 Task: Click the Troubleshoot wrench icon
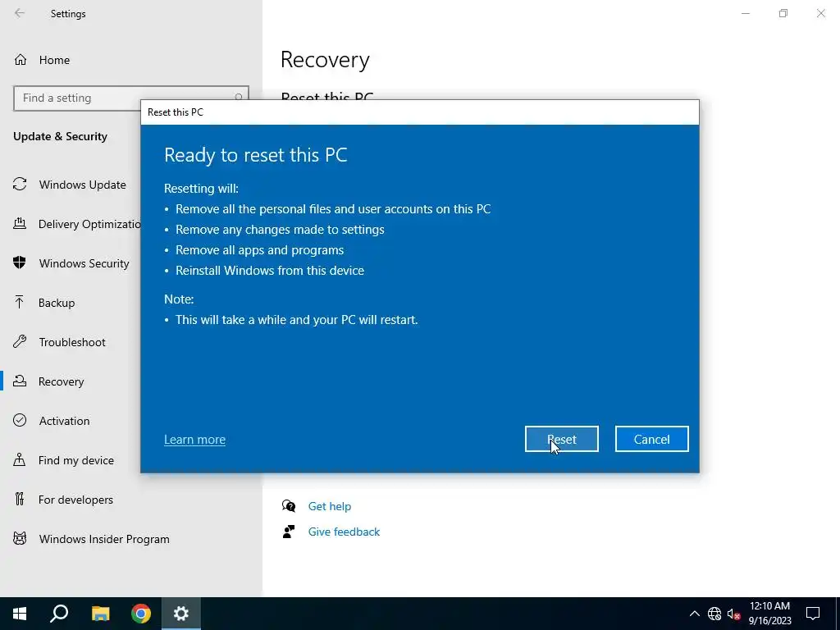[x=20, y=342]
